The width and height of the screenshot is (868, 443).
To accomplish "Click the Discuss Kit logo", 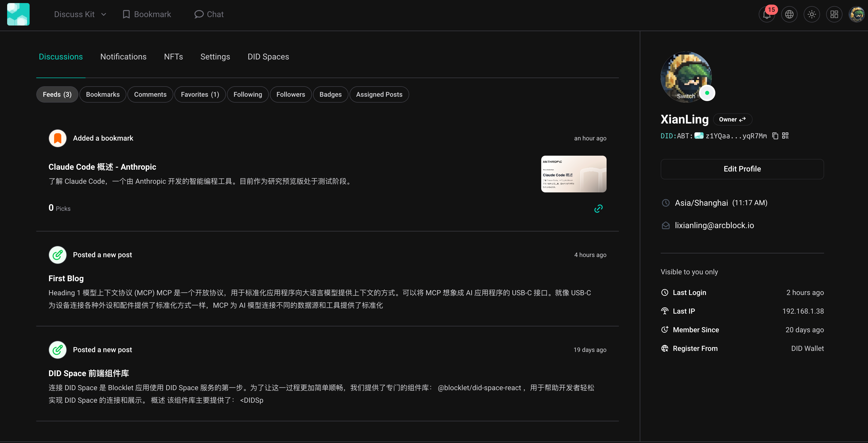I will pyautogui.click(x=18, y=15).
